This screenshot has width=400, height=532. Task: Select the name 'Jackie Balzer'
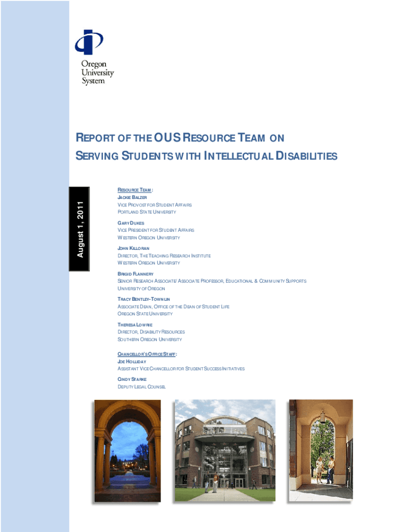click(132, 198)
